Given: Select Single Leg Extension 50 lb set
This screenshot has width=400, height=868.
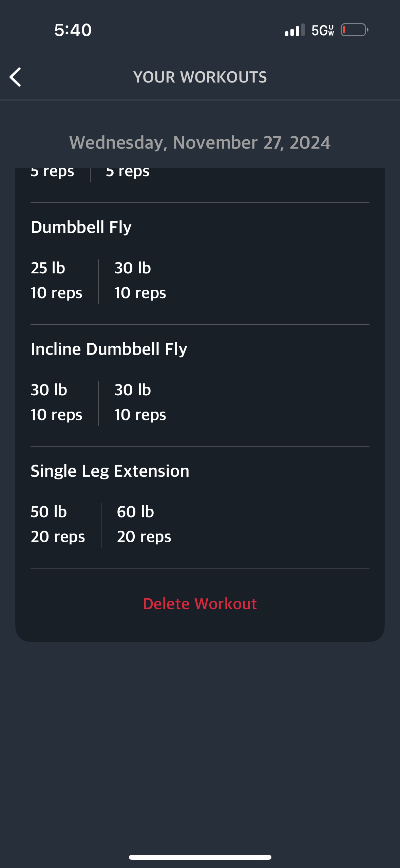Looking at the screenshot, I should pos(58,524).
